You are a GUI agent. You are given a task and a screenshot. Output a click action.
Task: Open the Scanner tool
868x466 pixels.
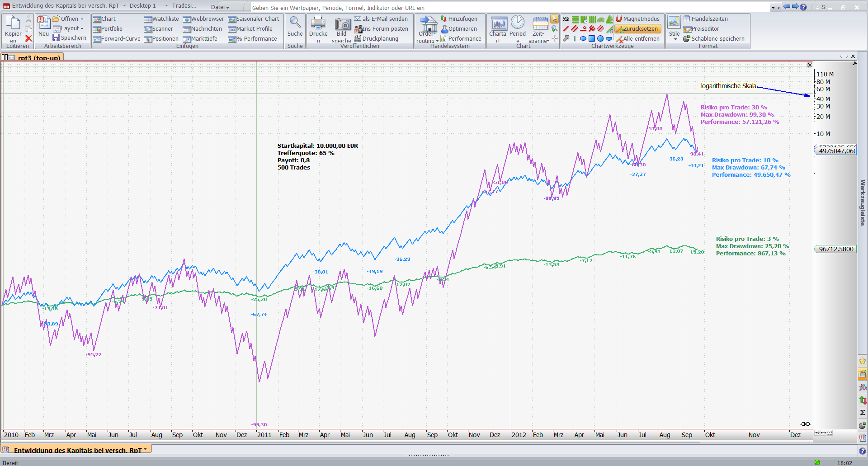point(159,29)
